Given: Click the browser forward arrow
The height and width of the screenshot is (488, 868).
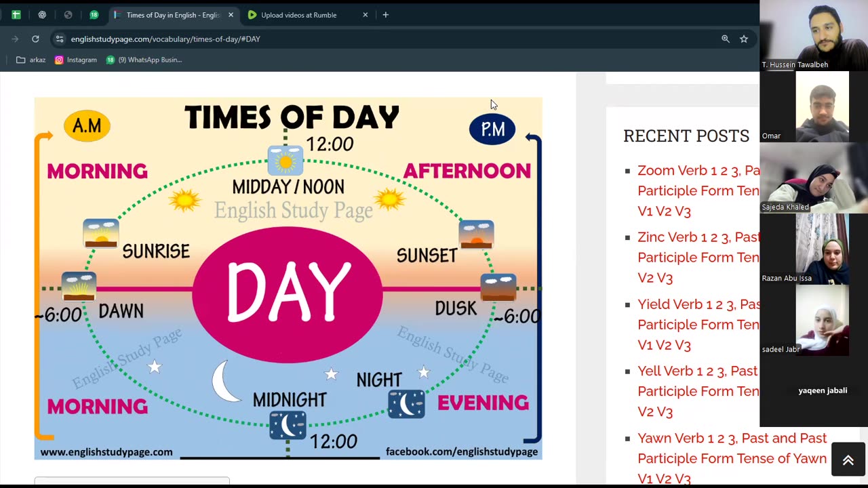Looking at the screenshot, I should [15, 39].
